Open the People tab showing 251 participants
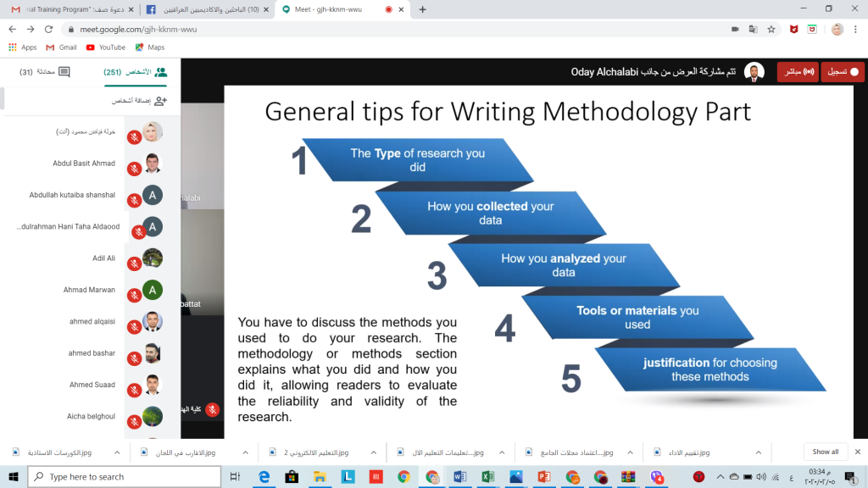Screen dimensions: 868x488 135,72
